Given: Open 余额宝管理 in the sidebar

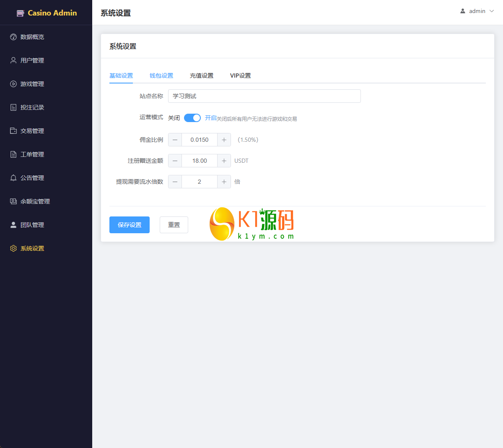Looking at the screenshot, I should [x=46, y=201].
